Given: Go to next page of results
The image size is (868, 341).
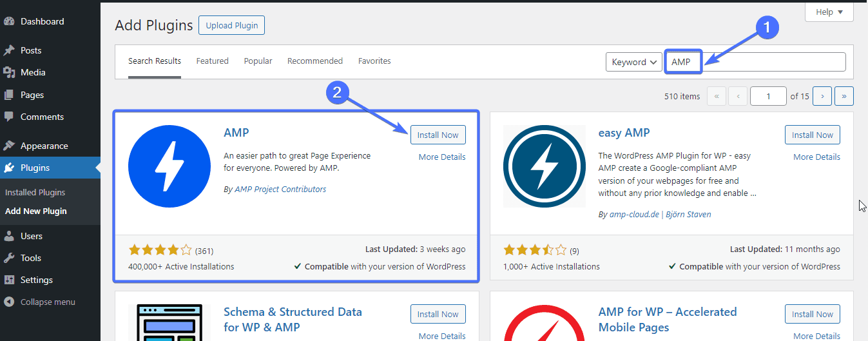Looking at the screenshot, I should tap(822, 96).
